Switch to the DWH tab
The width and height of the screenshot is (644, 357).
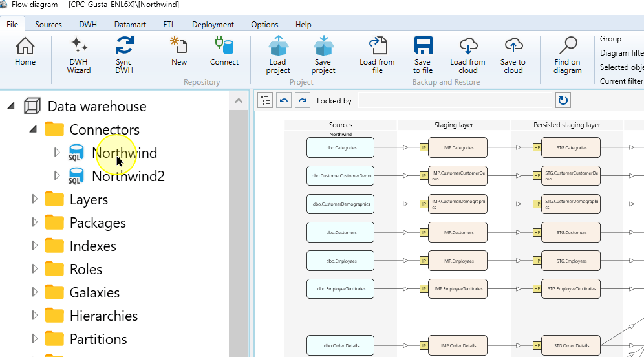(x=88, y=24)
